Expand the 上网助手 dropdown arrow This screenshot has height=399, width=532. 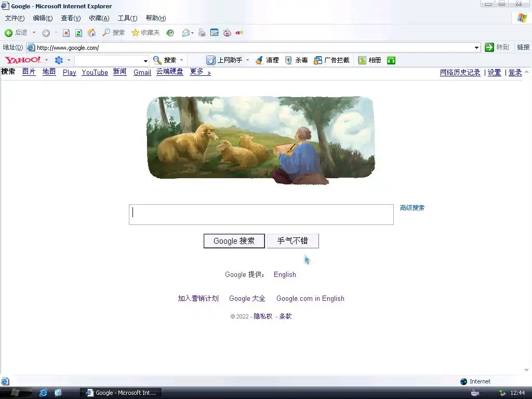click(248, 60)
